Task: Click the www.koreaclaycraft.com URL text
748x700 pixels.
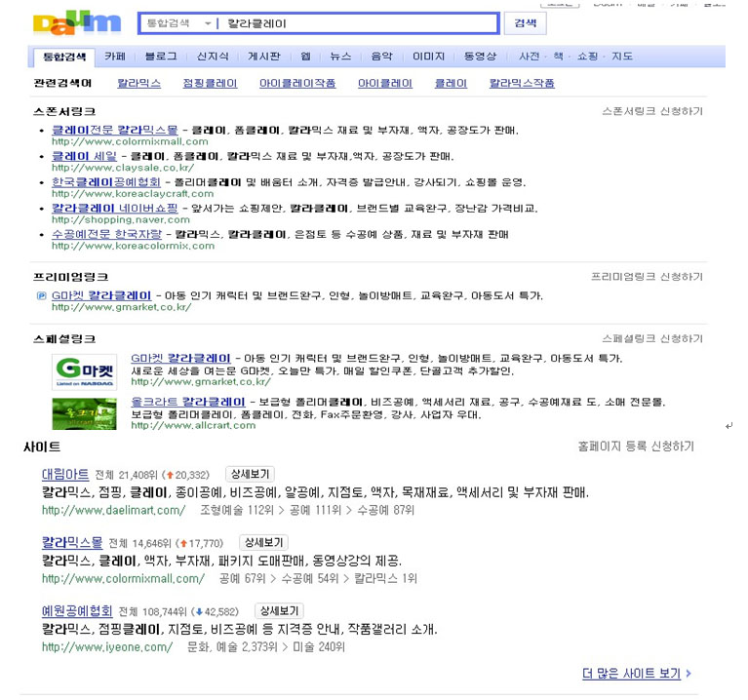Action: tap(133, 194)
